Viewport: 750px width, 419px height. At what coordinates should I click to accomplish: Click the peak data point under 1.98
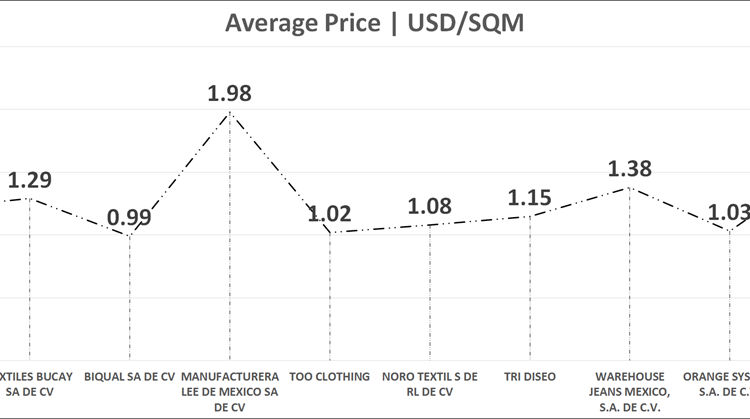point(230,112)
